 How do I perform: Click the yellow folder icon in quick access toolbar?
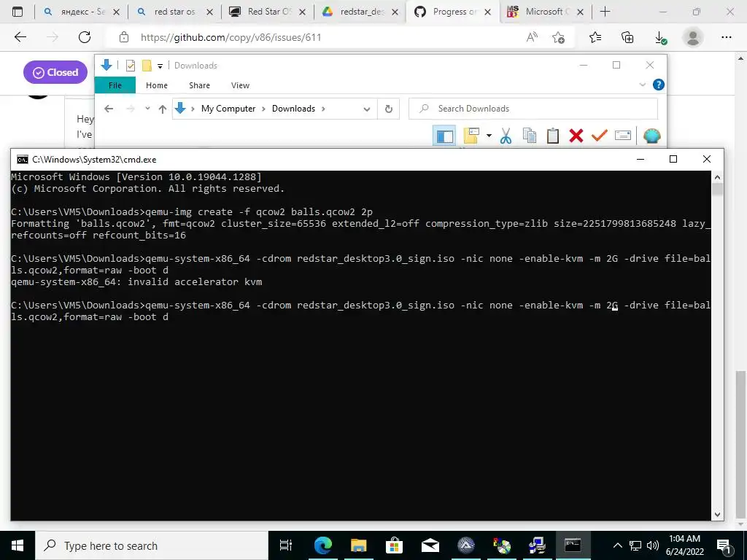point(147,66)
